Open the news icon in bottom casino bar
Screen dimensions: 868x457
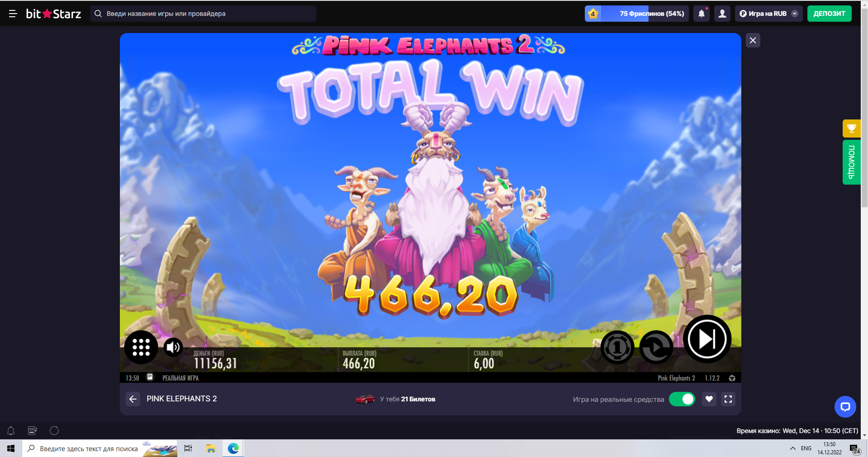pos(33,431)
